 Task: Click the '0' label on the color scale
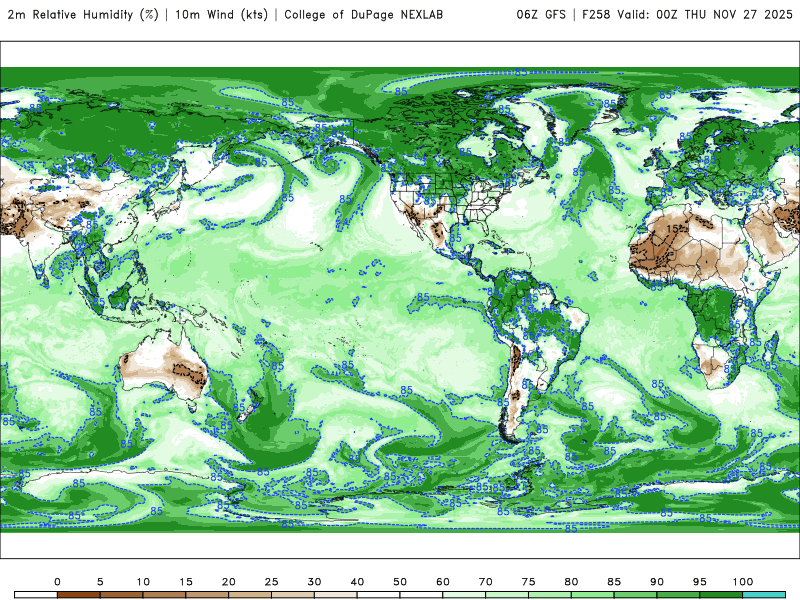pos(57,582)
